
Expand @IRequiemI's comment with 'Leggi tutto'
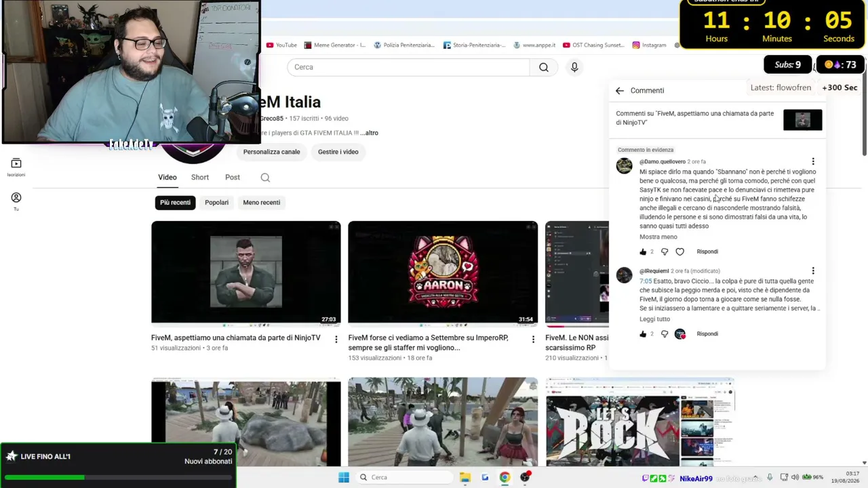coord(654,319)
